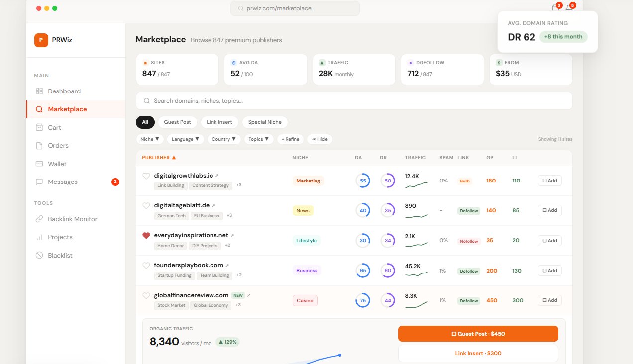Open the Language filter dropdown
633x364 pixels.
(185, 139)
